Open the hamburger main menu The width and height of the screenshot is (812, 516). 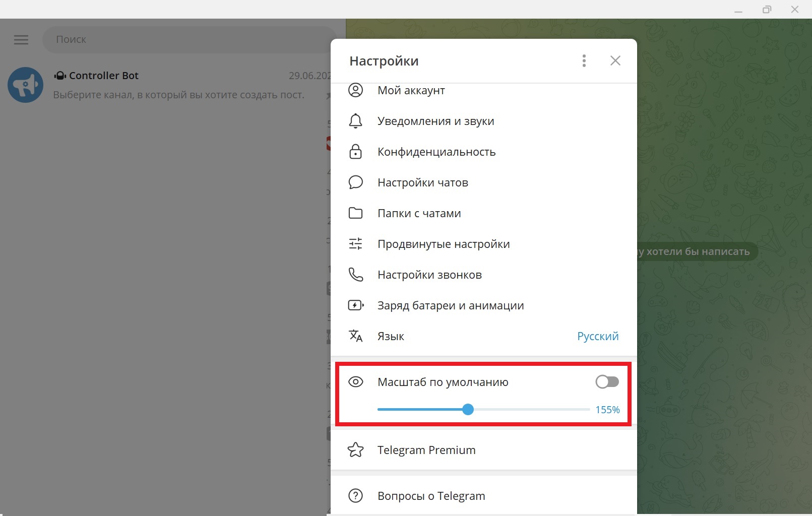pyautogui.click(x=21, y=40)
